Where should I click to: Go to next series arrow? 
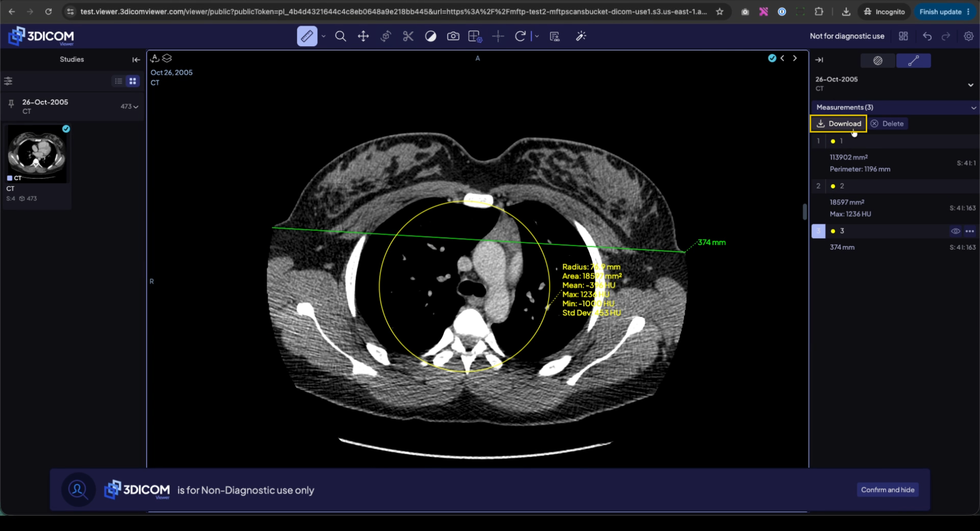click(795, 58)
